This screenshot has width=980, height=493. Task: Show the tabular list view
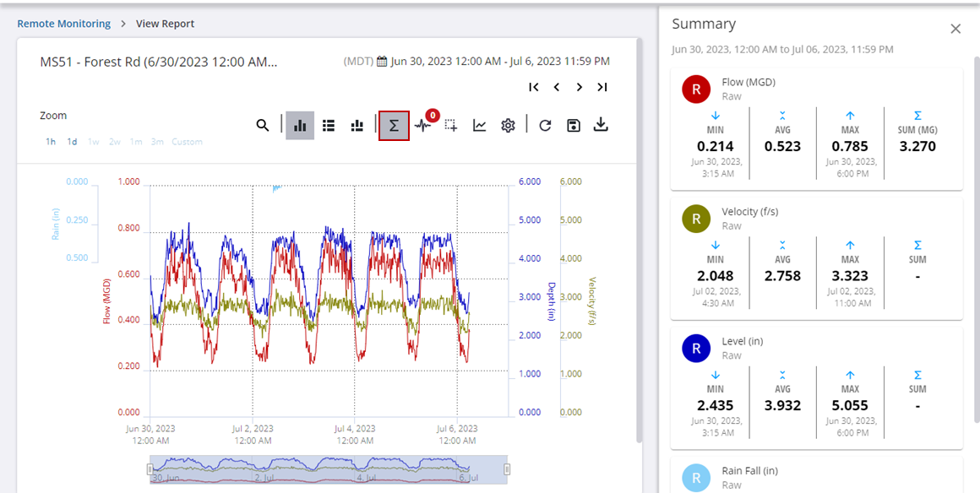click(328, 126)
